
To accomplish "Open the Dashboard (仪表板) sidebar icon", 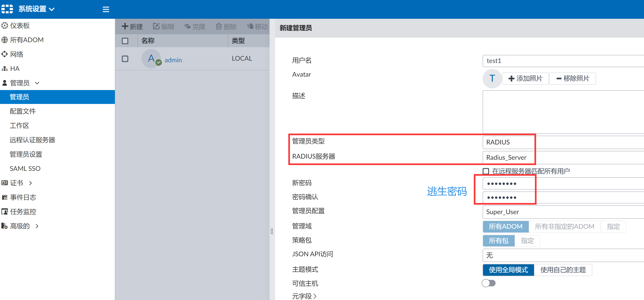I will 5,25.
